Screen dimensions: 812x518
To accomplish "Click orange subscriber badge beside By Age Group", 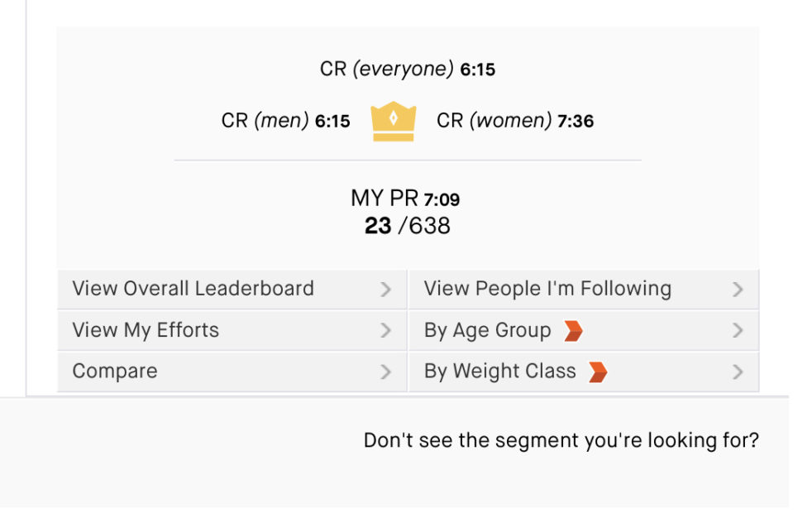I will pos(573,331).
